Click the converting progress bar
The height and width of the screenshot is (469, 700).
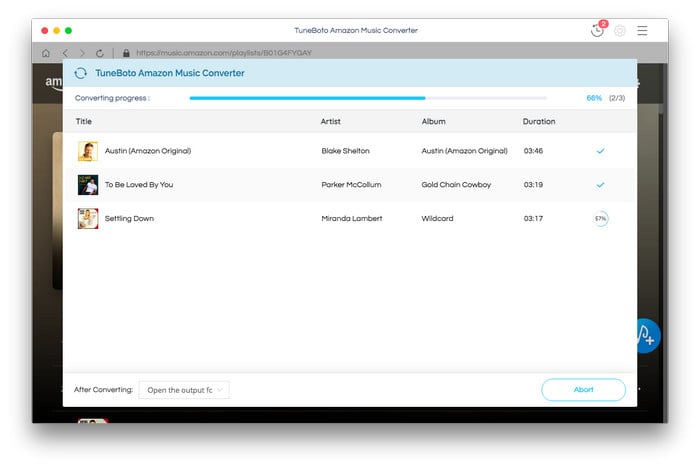[x=368, y=98]
